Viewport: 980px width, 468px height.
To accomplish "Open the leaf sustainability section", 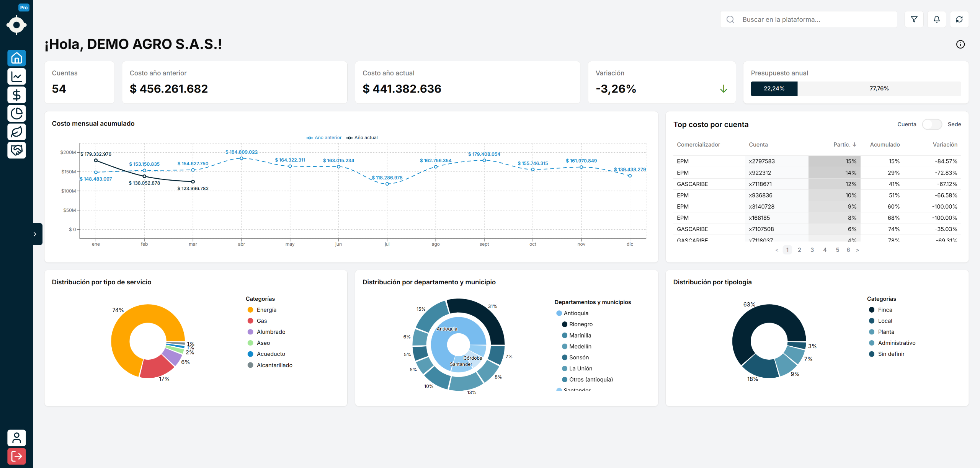I will point(16,132).
